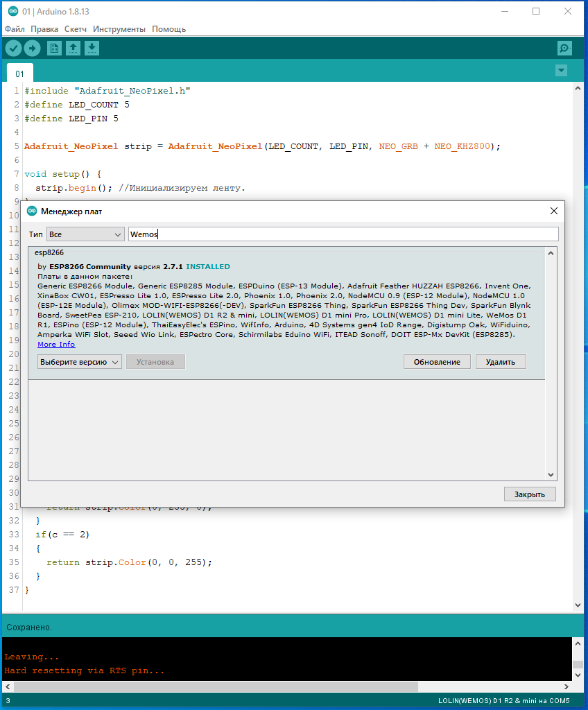The height and width of the screenshot is (710, 588).
Task: Click the Обновление button
Action: [437, 362]
